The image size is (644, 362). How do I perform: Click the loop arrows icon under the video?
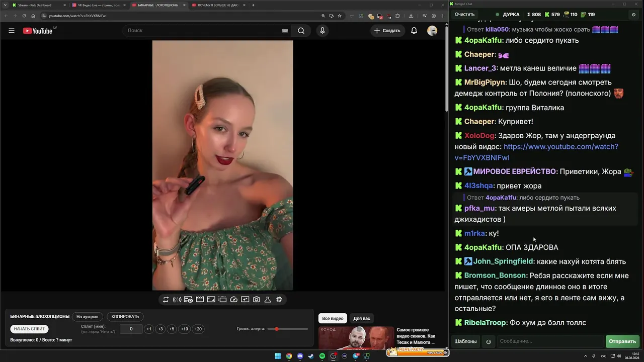pyautogui.click(x=166, y=300)
